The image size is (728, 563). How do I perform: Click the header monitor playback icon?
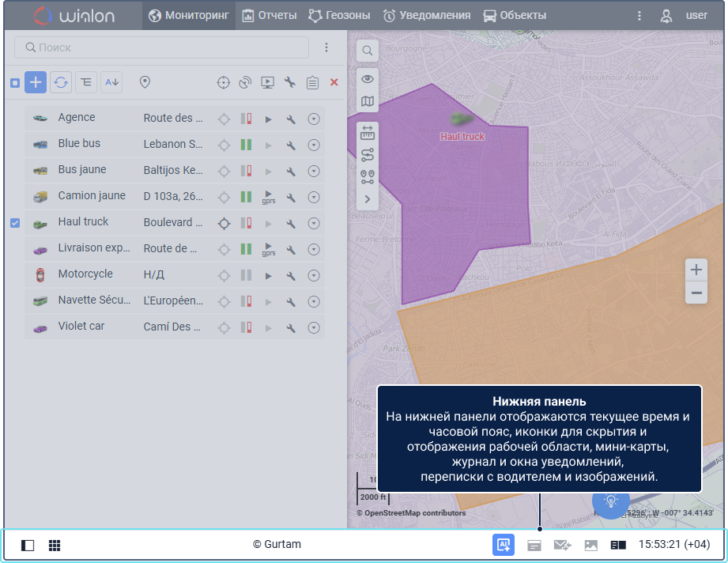coord(267,83)
